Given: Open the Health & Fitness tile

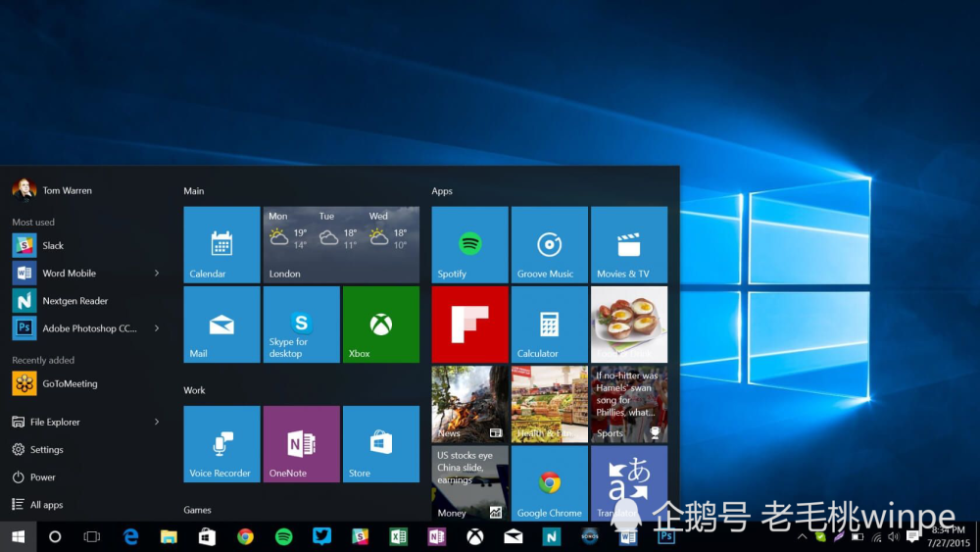Looking at the screenshot, I should 550,405.
